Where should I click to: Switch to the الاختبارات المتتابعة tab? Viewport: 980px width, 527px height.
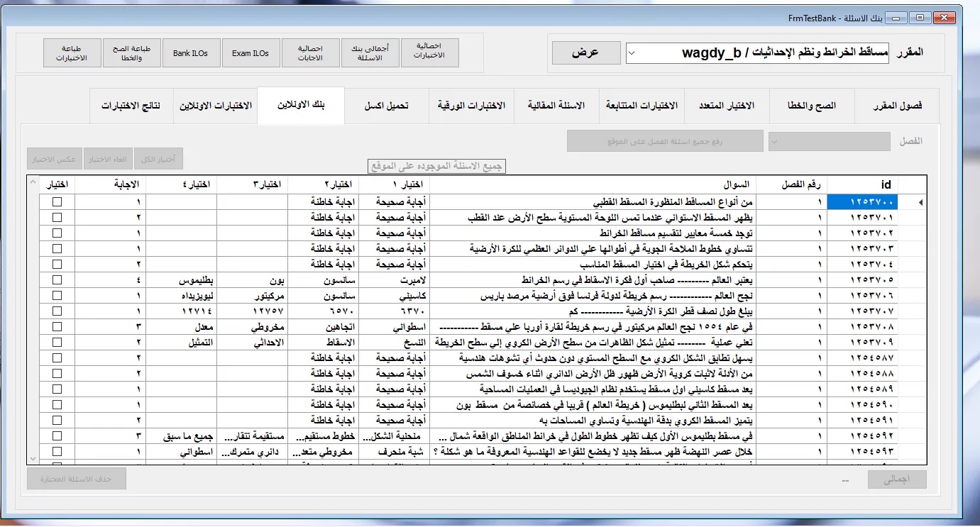click(x=642, y=106)
